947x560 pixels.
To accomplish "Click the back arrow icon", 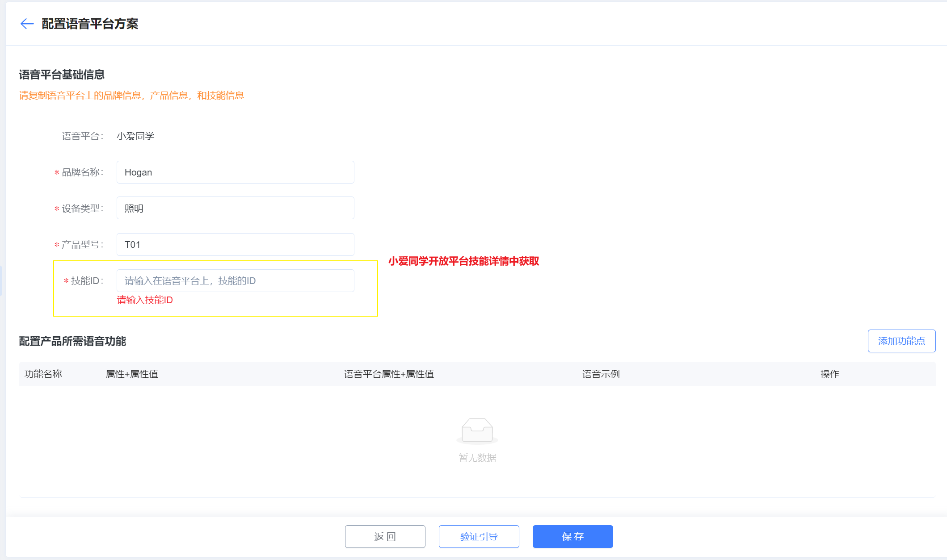I will click(27, 24).
